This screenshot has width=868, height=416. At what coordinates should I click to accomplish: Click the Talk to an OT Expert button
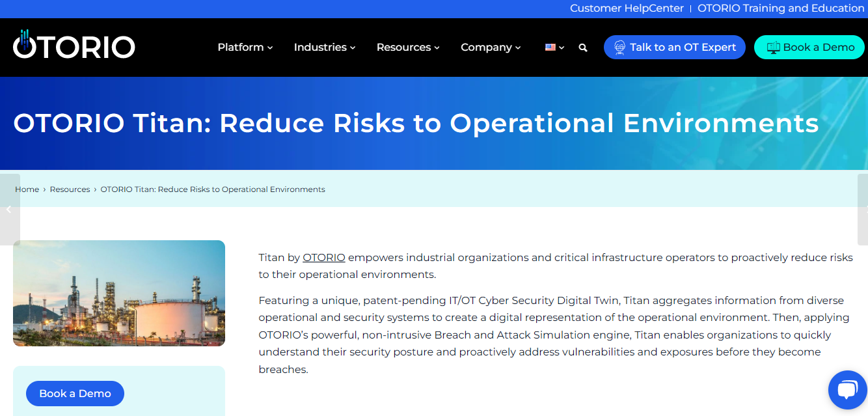(x=675, y=48)
